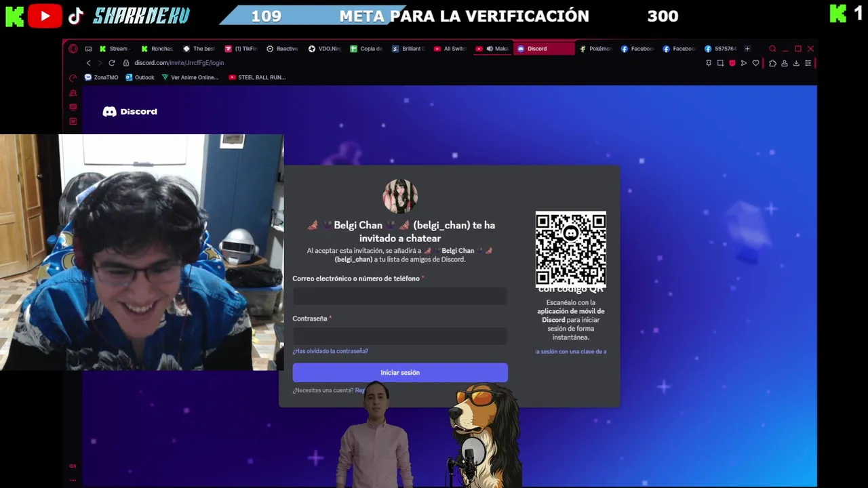Viewport: 868px width, 488px height.
Task: Switch to the Ronchas tab
Action: pyautogui.click(x=156, y=49)
